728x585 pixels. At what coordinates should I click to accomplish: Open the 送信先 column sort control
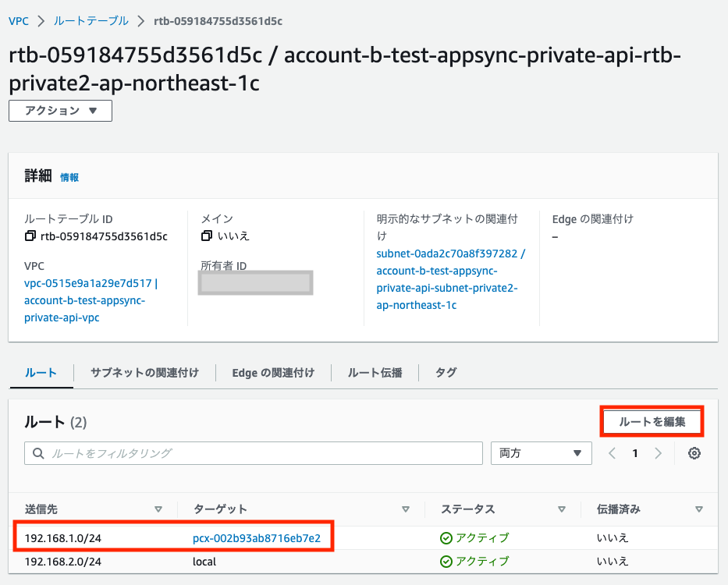[159, 509]
